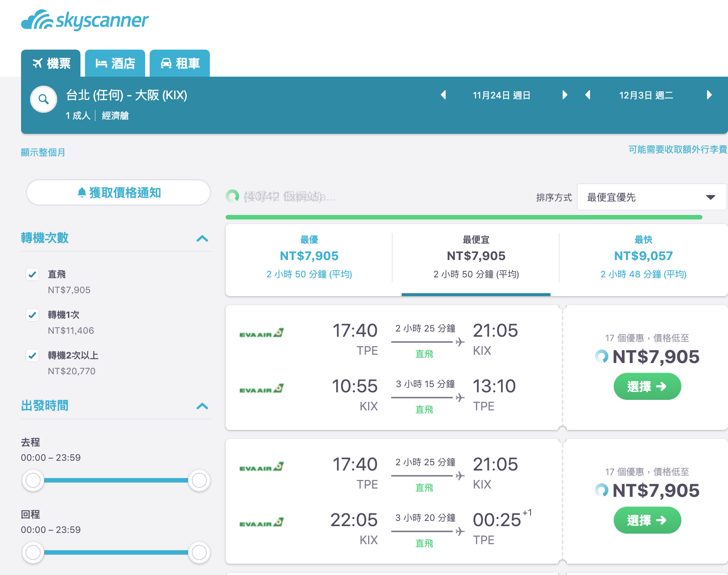Click 00:25 +1 arrival time
This screenshot has height=575, width=728.
[502, 519]
